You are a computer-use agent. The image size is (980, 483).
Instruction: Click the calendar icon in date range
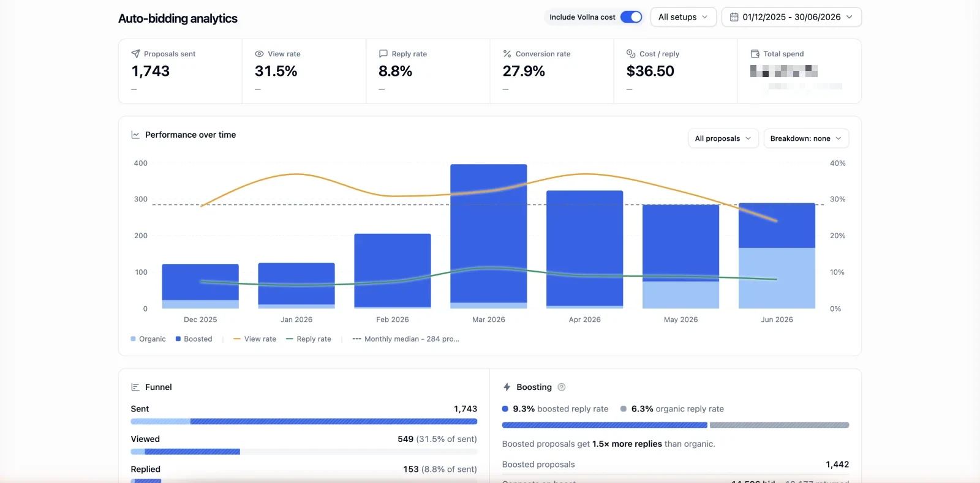(734, 17)
